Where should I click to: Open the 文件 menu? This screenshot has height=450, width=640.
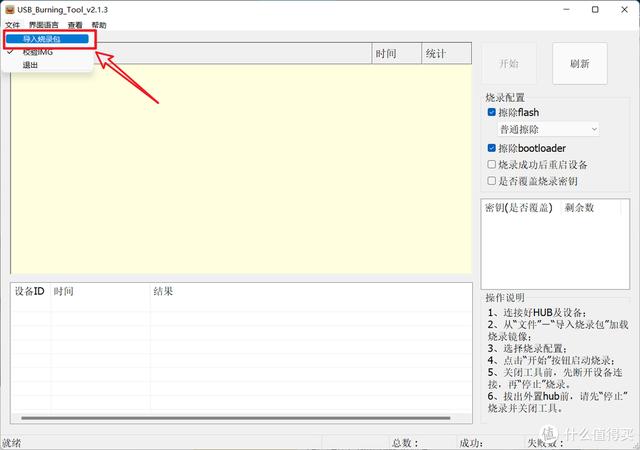click(x=12, y=25)
